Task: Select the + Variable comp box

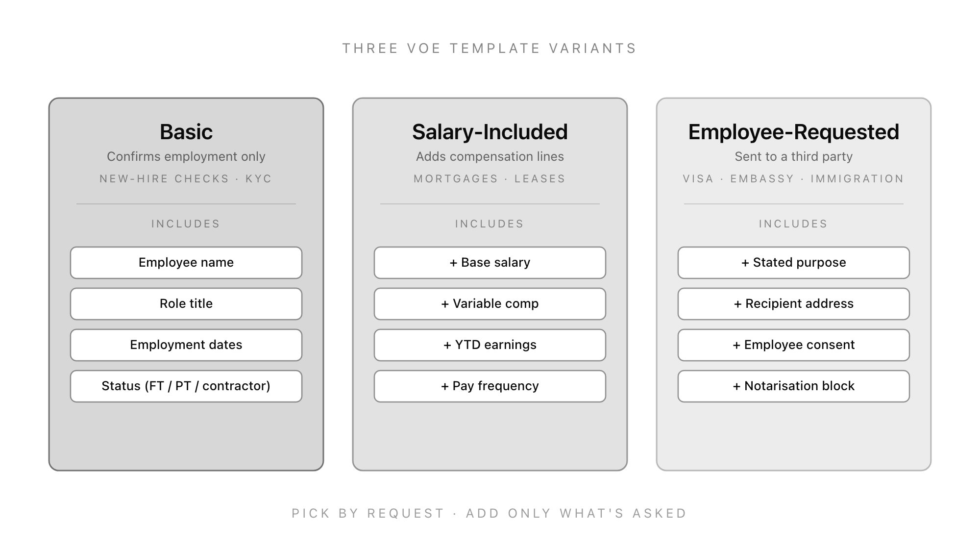Action: click(x=490, y=304)
